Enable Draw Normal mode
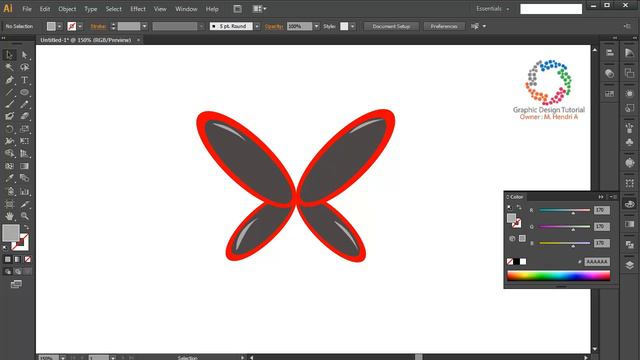 click(x=8, y=271)
